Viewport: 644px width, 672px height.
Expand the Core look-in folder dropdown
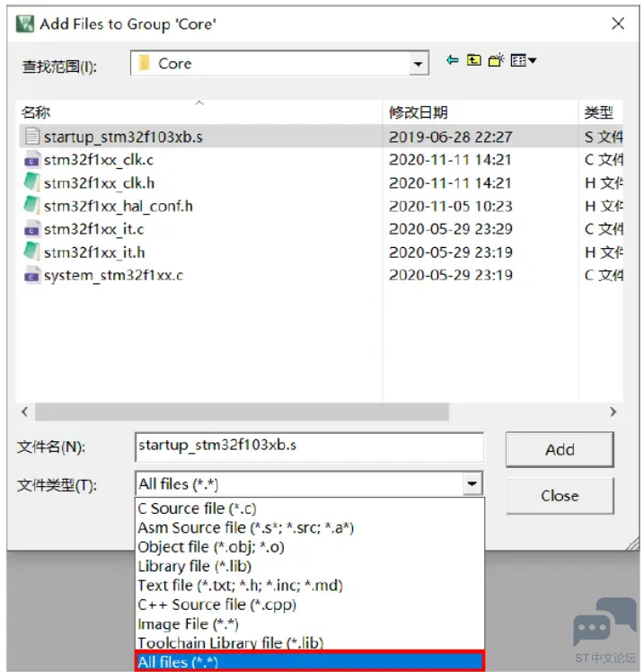(419, 64)
